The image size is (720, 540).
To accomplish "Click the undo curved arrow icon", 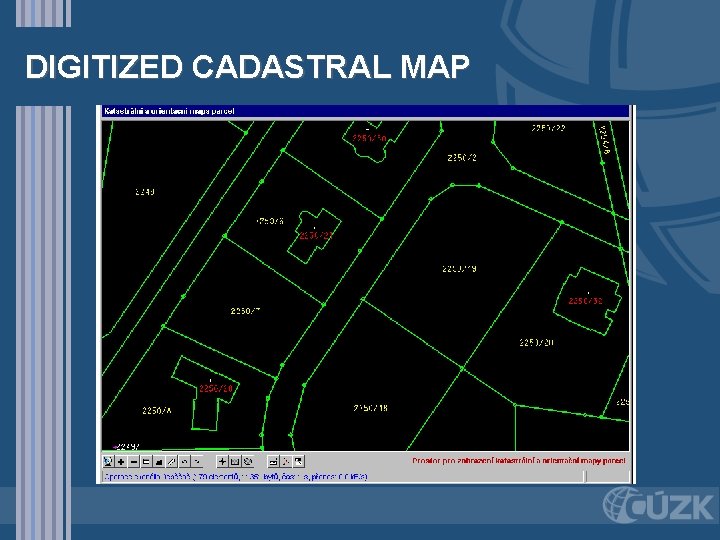I will (x=184, y=461).
